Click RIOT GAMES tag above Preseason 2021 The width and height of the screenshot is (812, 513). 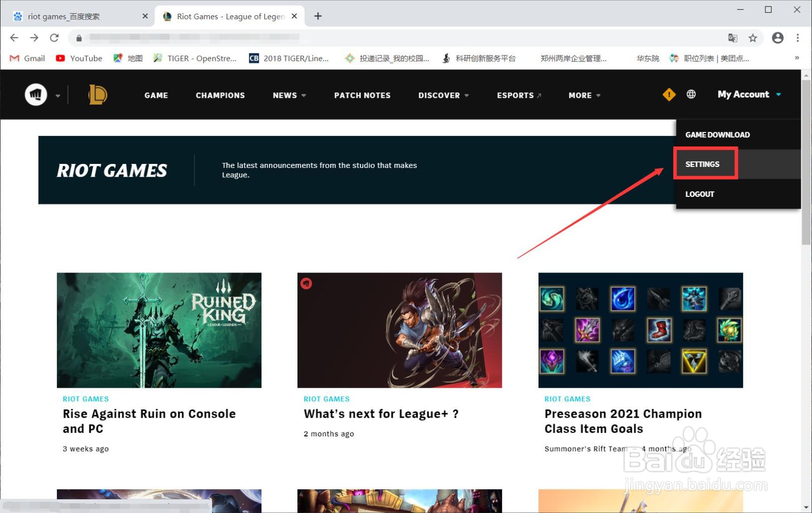pos(567,399)
